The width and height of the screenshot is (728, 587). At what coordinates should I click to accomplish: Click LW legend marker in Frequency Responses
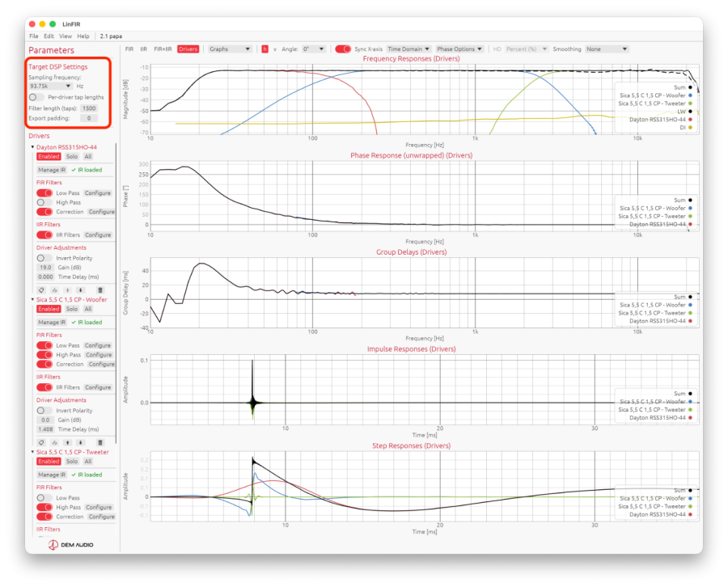coord(690,112)
